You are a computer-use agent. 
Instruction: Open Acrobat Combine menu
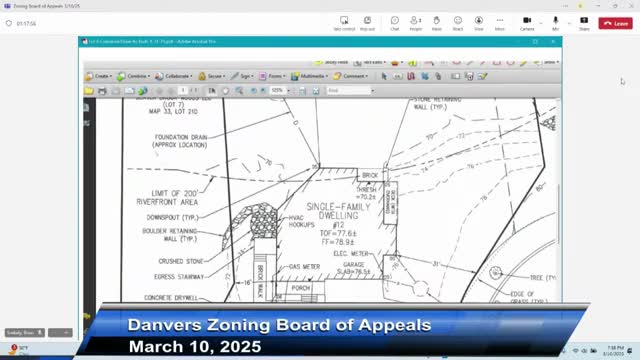pos(133,76)
